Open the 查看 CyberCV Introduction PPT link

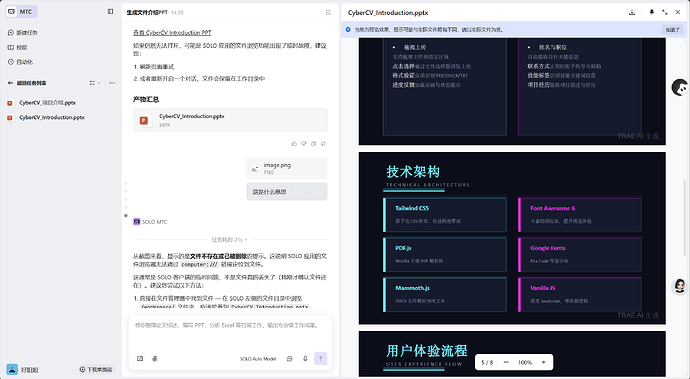point(172,33)
